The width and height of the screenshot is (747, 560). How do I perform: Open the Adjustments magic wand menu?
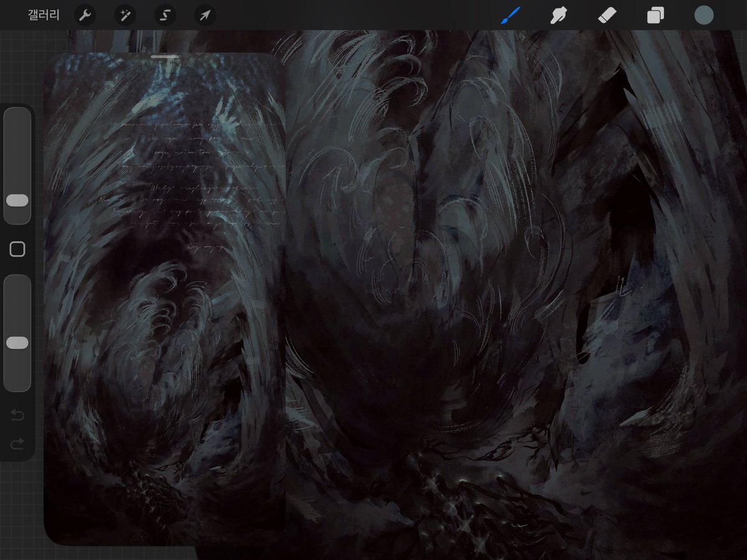(125, 16)
